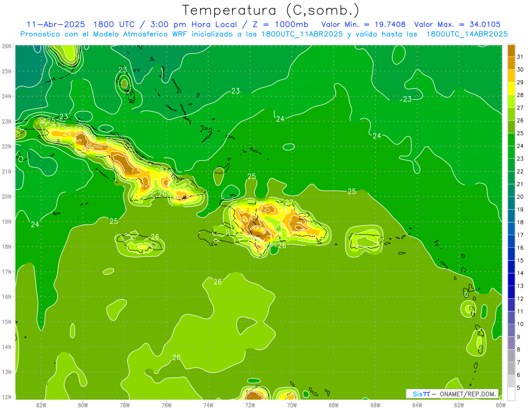Screen dimensions: 532x411
Task: Click the '21N' latitude axis label
Action: pyautogui.click(x=6, y=172)
